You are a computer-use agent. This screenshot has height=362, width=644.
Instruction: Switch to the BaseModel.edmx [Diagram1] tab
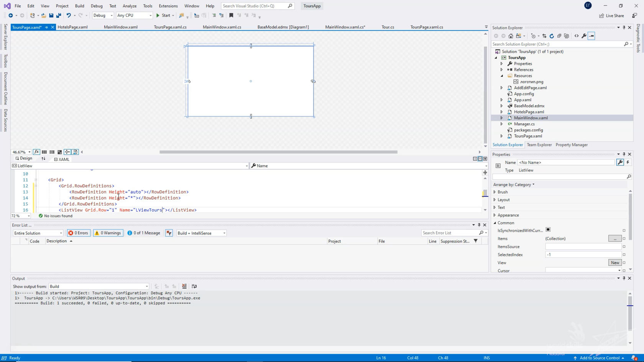[283, 27]
